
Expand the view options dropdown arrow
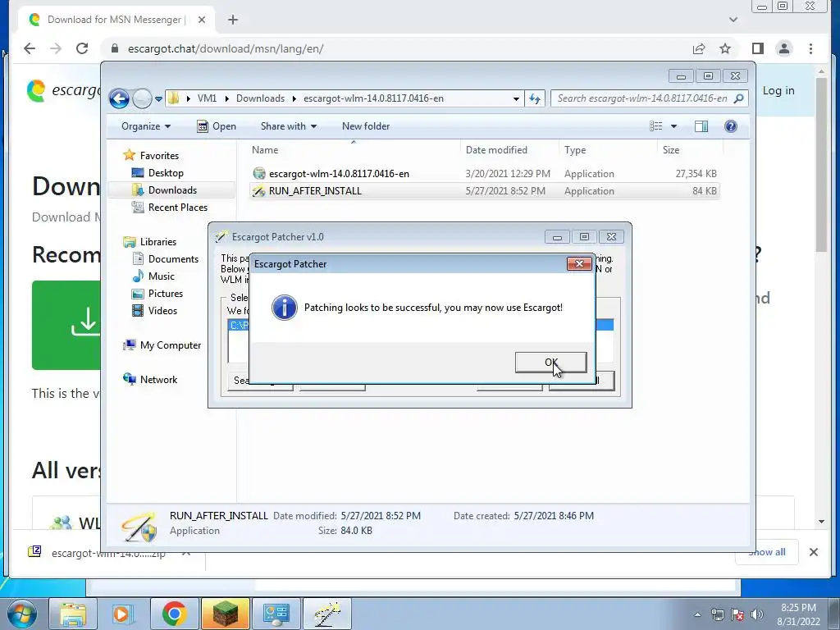(x=674, y=126)
